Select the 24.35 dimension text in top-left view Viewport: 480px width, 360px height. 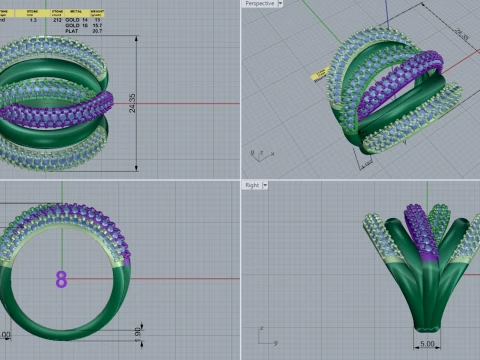tap(132, 103)
